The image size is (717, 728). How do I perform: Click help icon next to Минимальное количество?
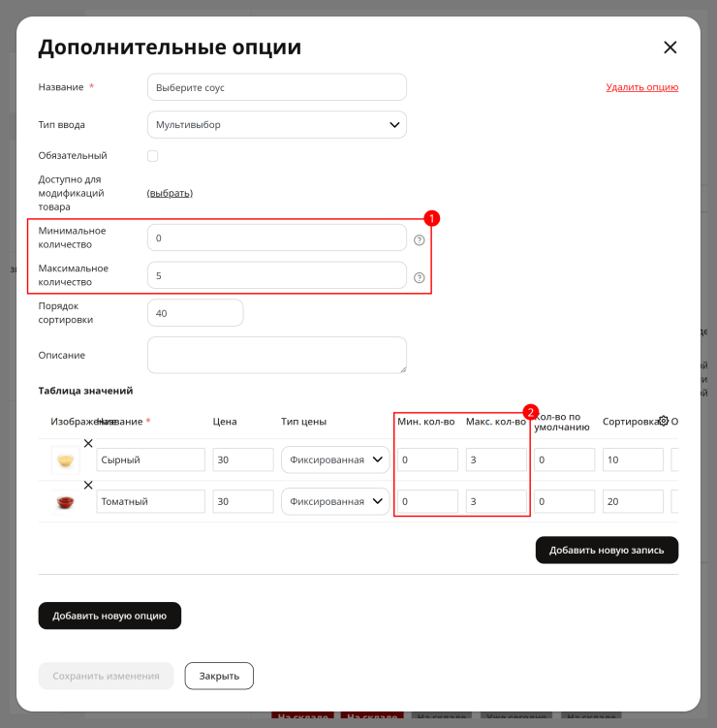coord(420,240)
